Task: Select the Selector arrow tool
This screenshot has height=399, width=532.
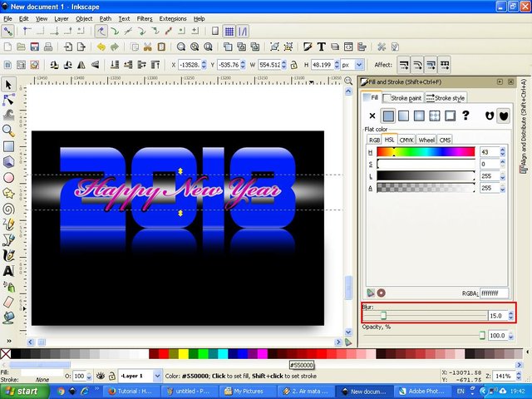Action: (x=8, y=85)
